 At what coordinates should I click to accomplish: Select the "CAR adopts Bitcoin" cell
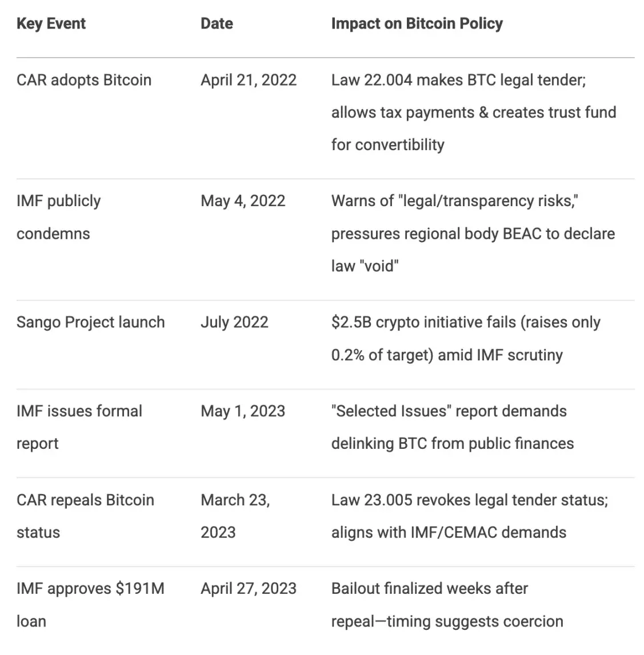[x=84, y=80]
